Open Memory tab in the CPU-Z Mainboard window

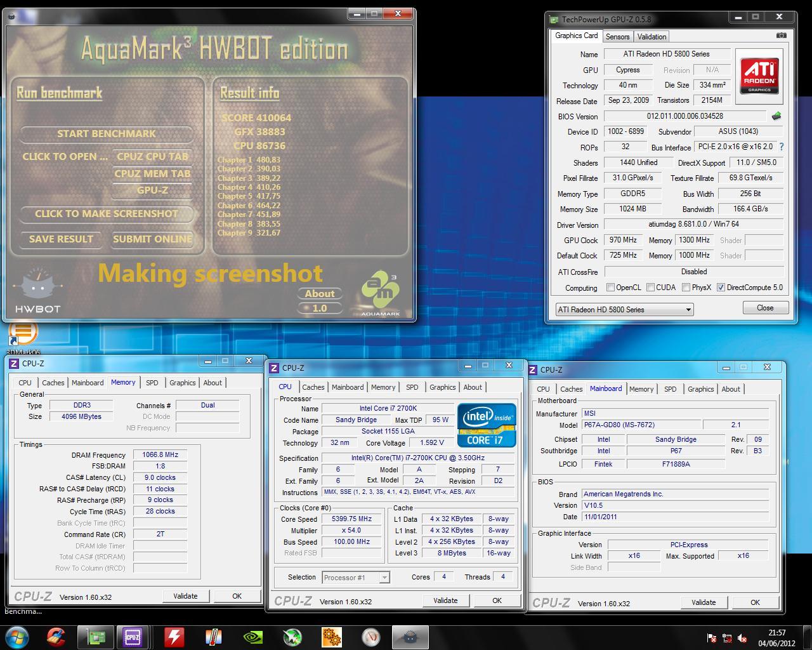click(x=641, y=389)
